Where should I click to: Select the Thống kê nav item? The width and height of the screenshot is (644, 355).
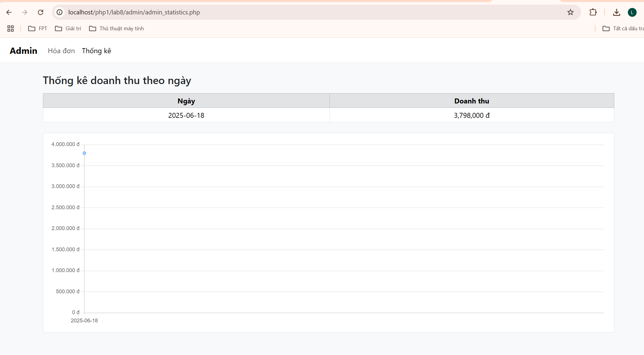coord(96,51)
